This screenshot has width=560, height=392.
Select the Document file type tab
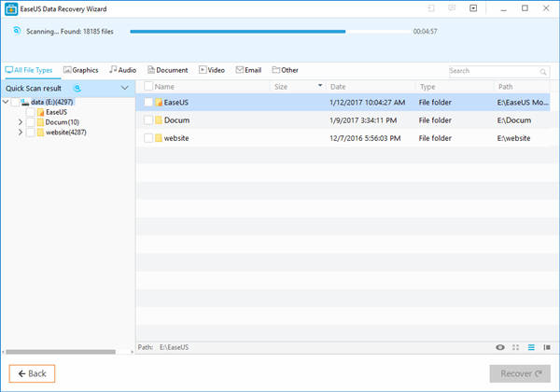point(168,70)
